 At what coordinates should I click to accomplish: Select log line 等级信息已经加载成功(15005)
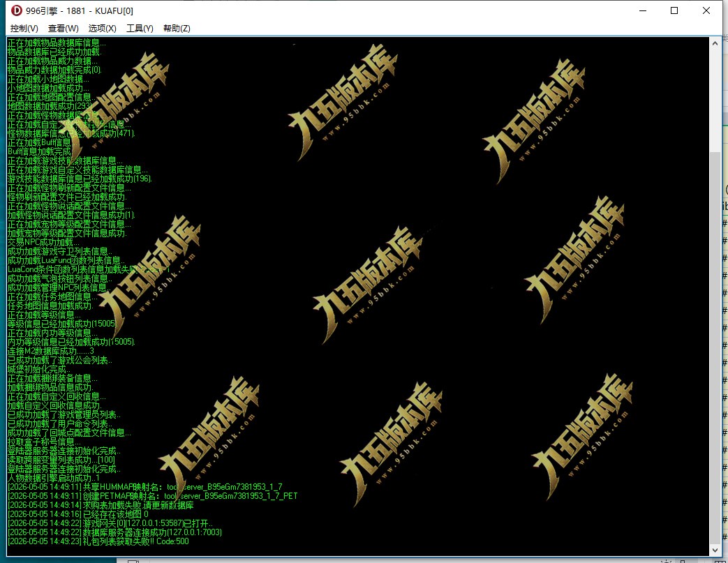click(62, 324)
